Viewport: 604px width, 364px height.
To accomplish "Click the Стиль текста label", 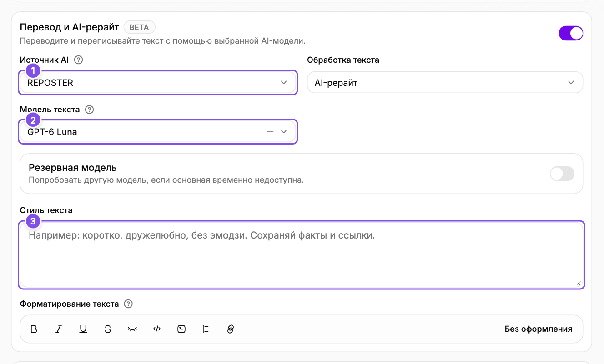I will [x=46, y=210].
